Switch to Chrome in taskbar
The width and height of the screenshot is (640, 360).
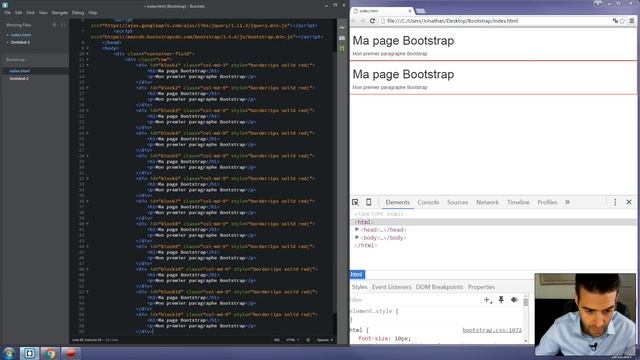point(50,353)
